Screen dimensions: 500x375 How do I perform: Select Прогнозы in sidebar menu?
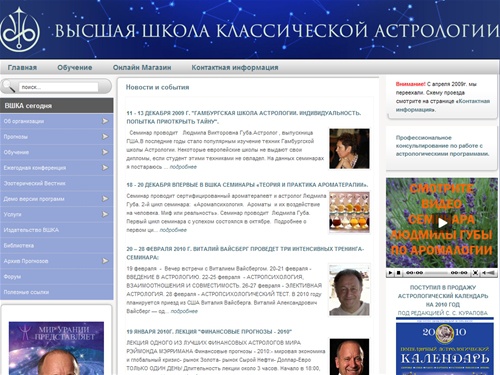pyautogui.click(x=16, y=137)
